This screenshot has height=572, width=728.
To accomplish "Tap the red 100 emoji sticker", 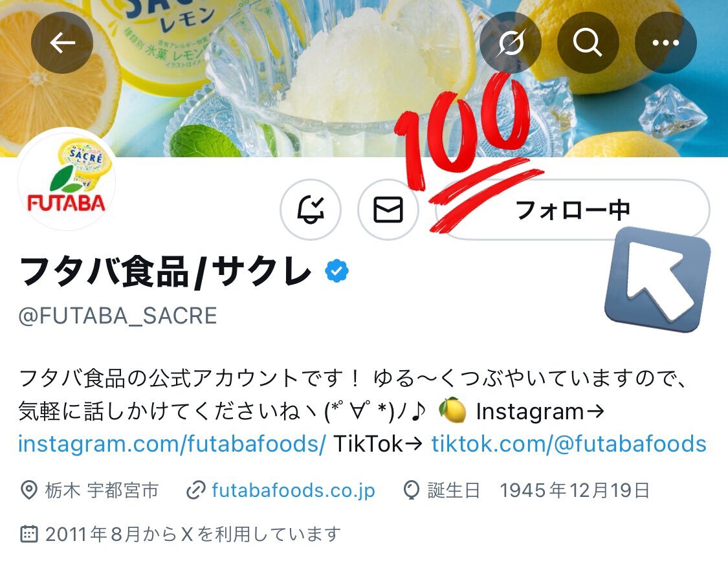I will point(468,153).
